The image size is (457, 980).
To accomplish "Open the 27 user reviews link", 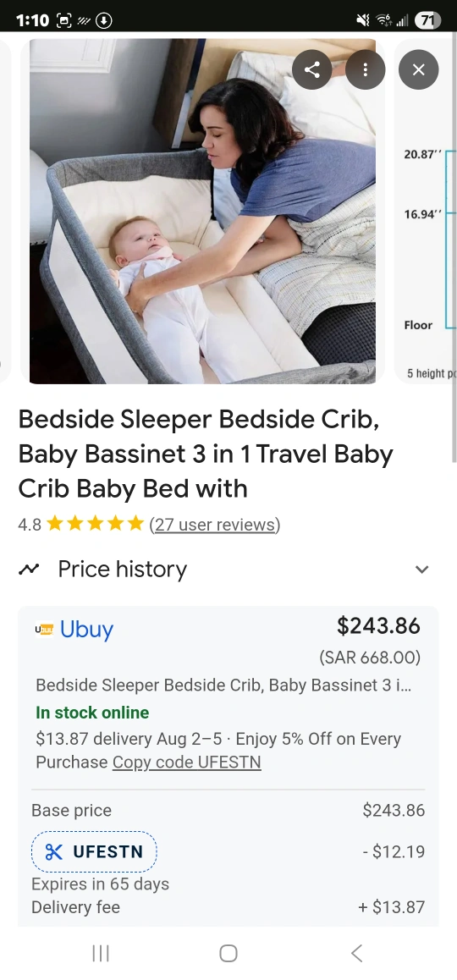I will coord(214,525).
